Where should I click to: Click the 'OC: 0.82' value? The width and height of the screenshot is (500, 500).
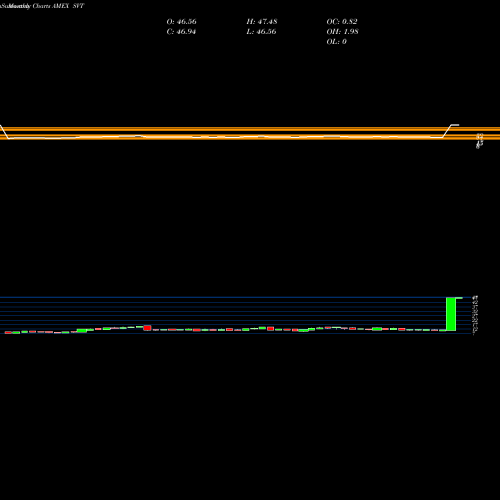(x=342, y=22)
